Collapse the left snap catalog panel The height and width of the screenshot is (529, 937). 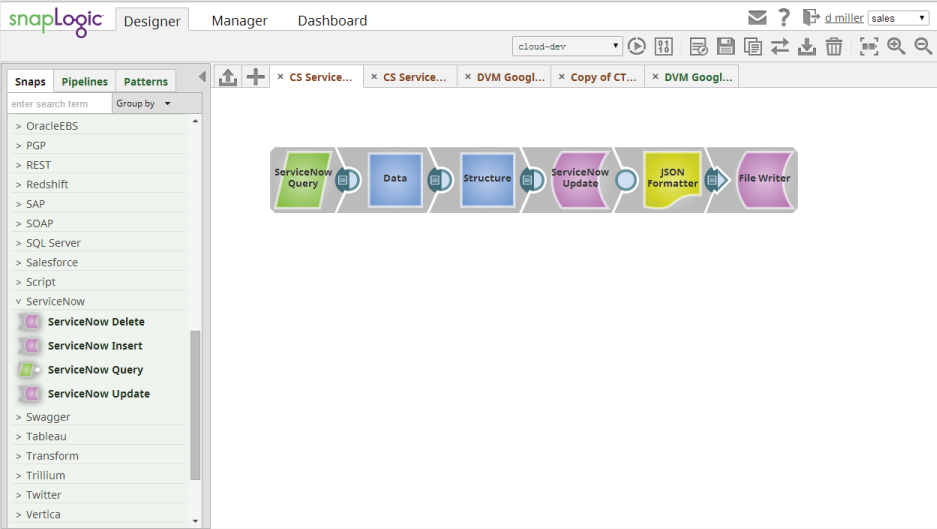(202, 77)
